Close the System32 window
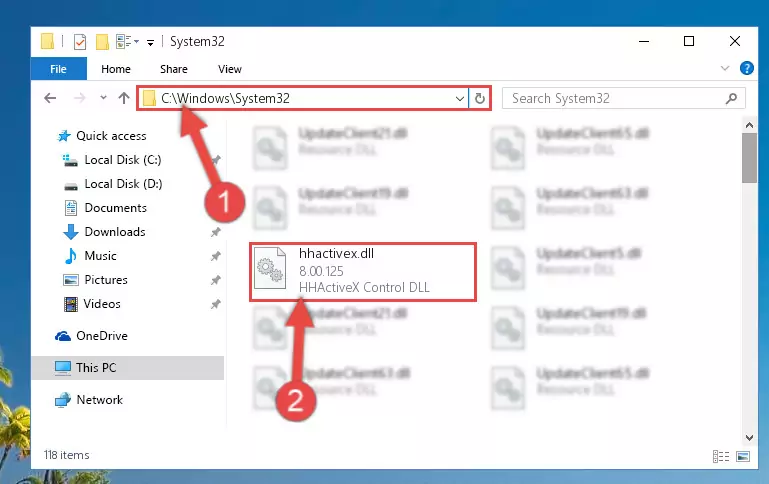The width and height of the screenshot is (769, 484). (735, 41)
